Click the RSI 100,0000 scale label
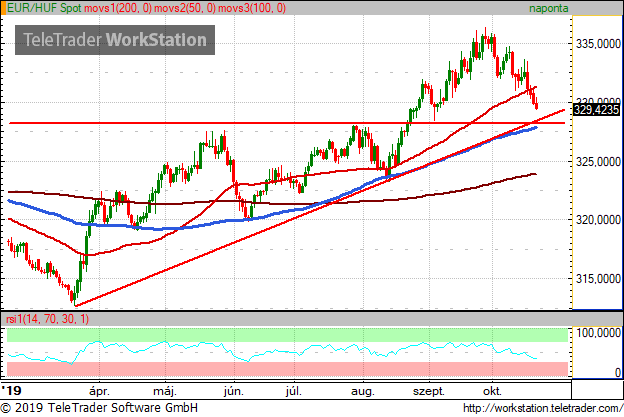Image resolution: width=624 pixels, height=417 pixels. coord(598,333)
